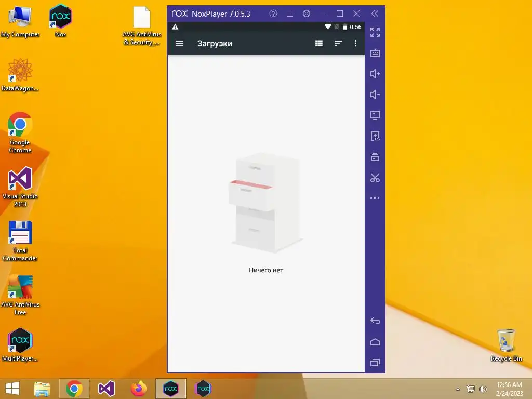Open File Explorer from taskbar
Image resolution: width=532 pixels, height=399 pixels.
[42, 389]
